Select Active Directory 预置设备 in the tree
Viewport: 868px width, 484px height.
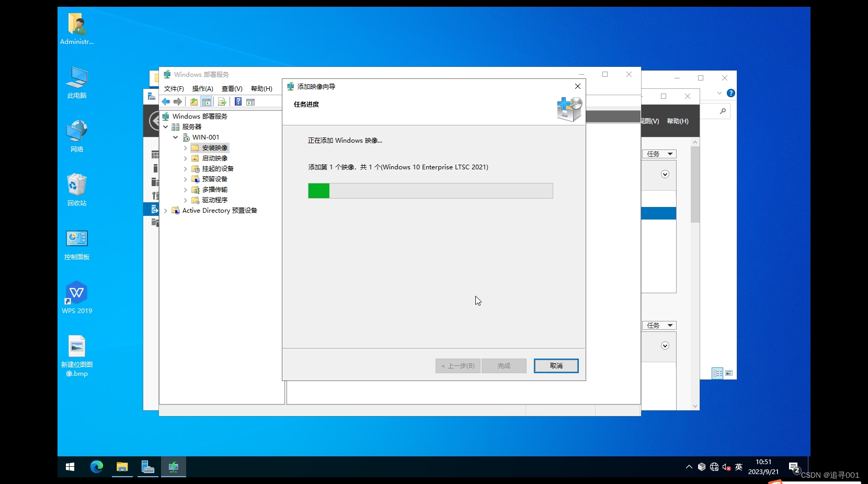point(220,211)
